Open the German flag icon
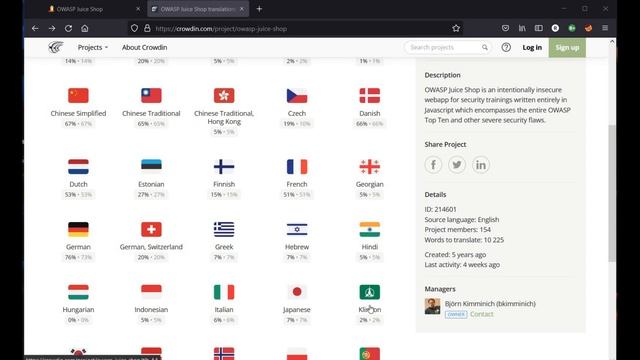Image resolution: width=640 pixels, height=360 pixels. tap(78, 229)
